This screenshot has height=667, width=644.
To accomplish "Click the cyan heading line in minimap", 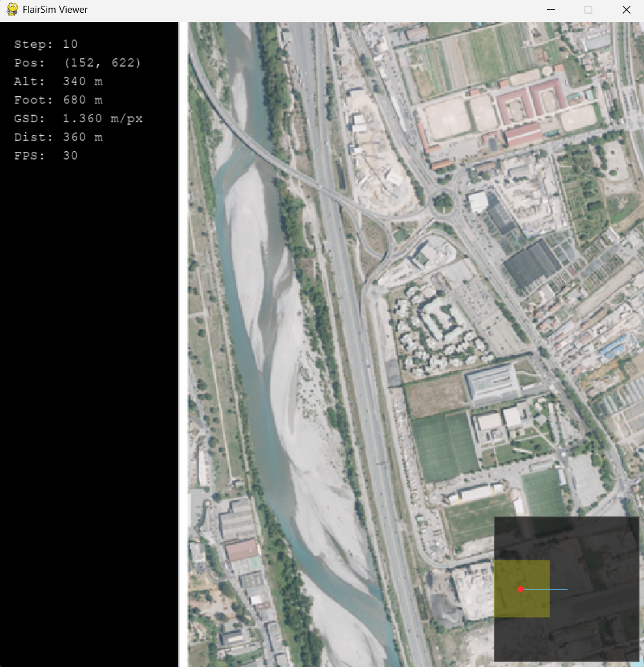I will pyautogui.click(x=547, y=589).
